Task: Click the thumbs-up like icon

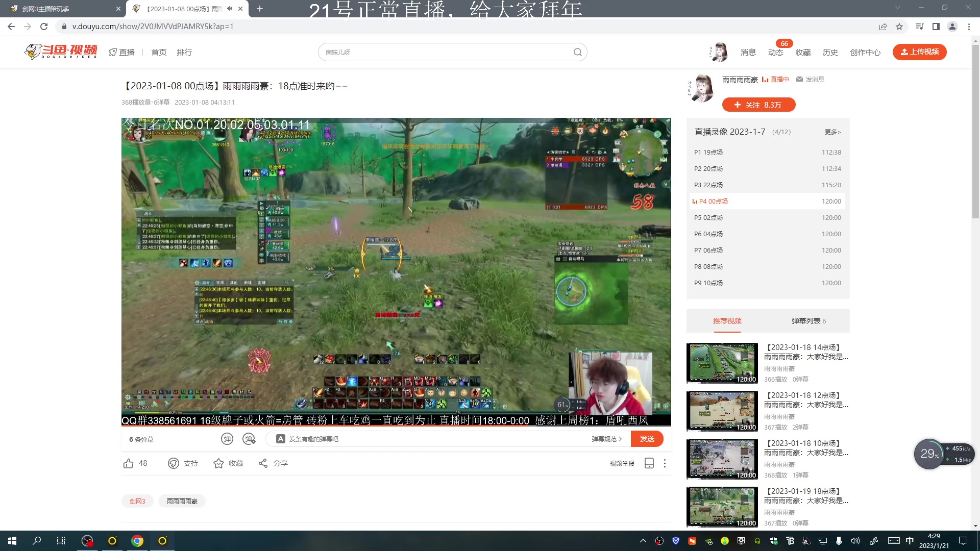Action: coord(128,463)
